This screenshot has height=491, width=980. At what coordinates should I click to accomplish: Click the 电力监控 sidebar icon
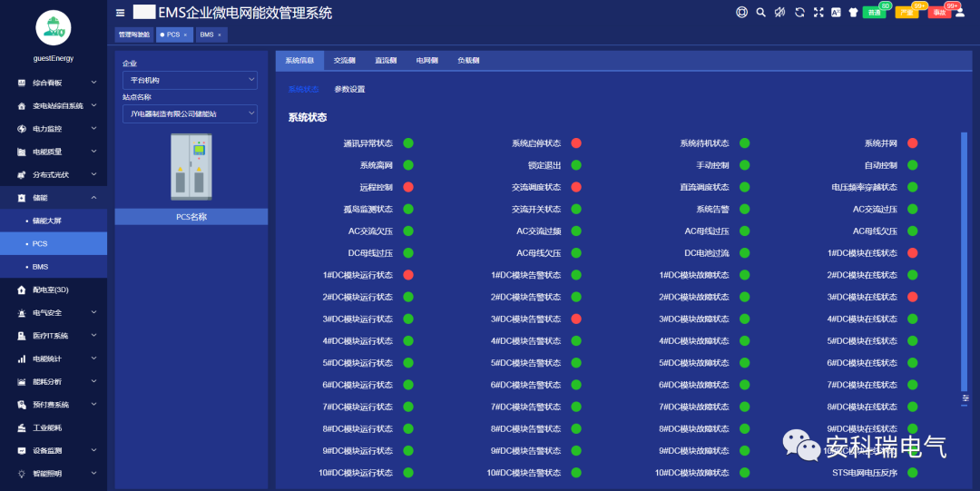(21, 129)
